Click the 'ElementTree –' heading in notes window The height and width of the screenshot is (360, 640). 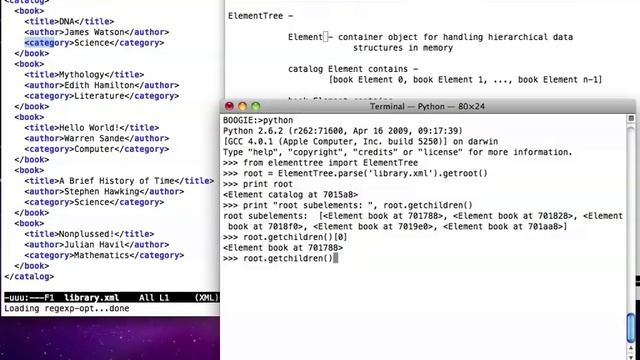(261, 16)
